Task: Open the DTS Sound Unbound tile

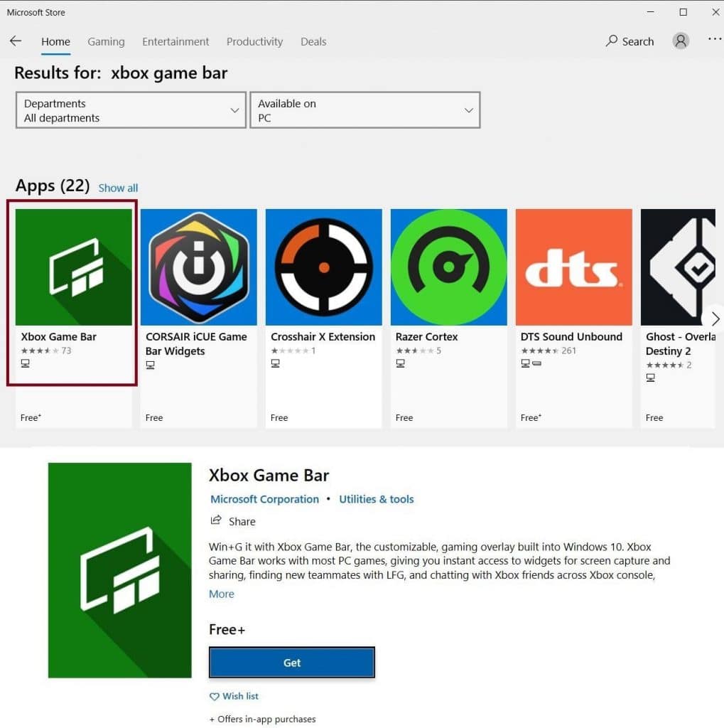Action: pyautogui.click(x=573, y=267)
